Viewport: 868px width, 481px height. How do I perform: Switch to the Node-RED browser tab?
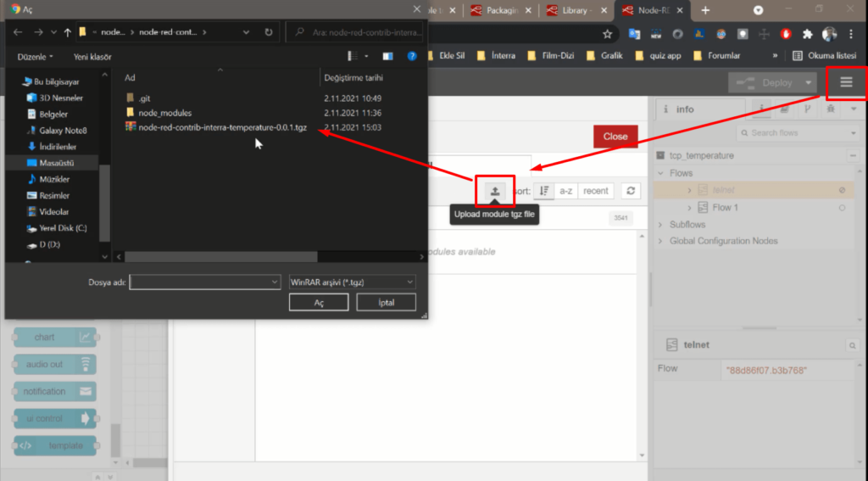tap(653, 10)
